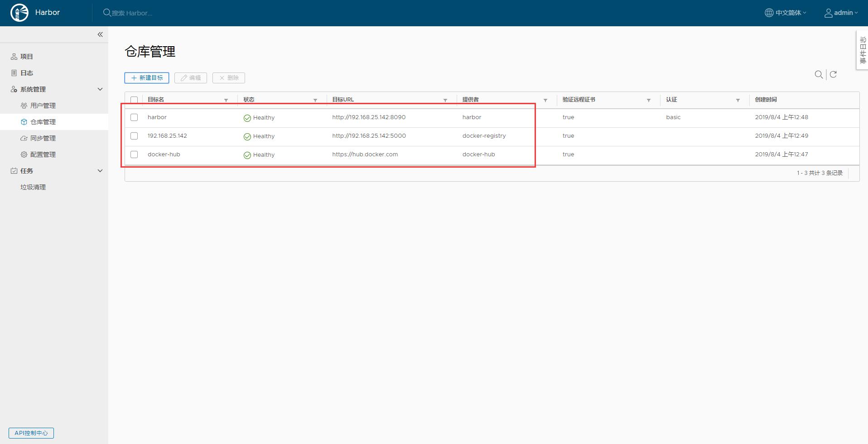868x444 pixels.
Task: Click the 1 - 3 共计 3 条记录 footer text
Action: [820, 173]
